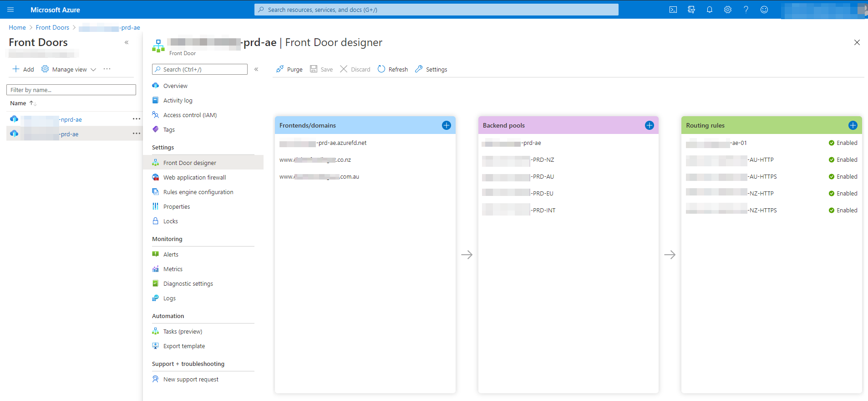Add a new frontend/domain
The width and height of the screenshot is (868, 401).
coord(447,125)
